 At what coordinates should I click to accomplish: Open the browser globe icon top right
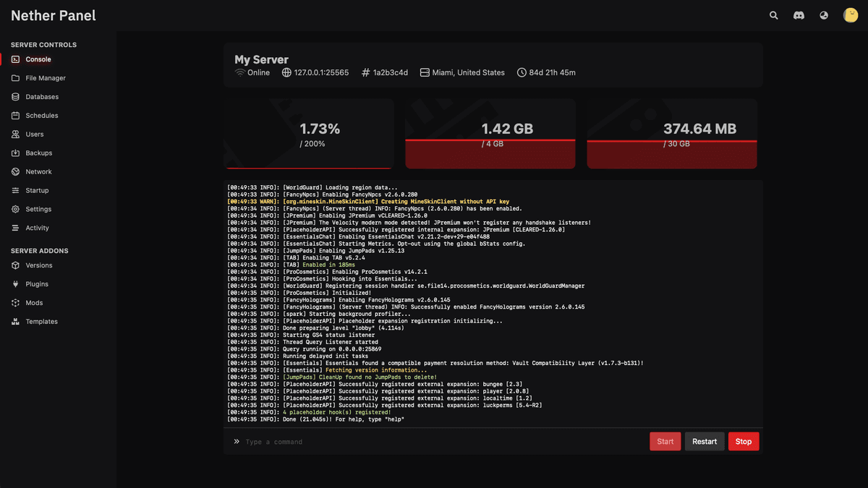click(x=823, y=14)
